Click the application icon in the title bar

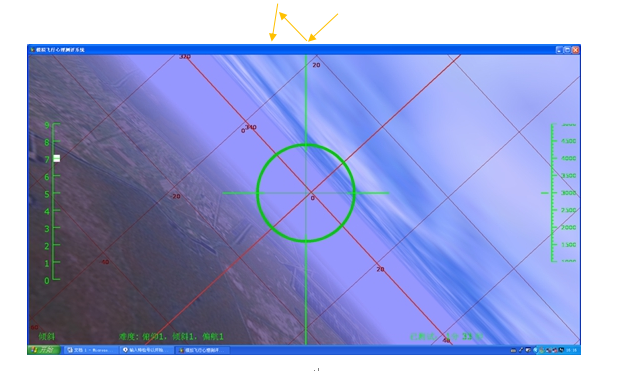(32, 50)
